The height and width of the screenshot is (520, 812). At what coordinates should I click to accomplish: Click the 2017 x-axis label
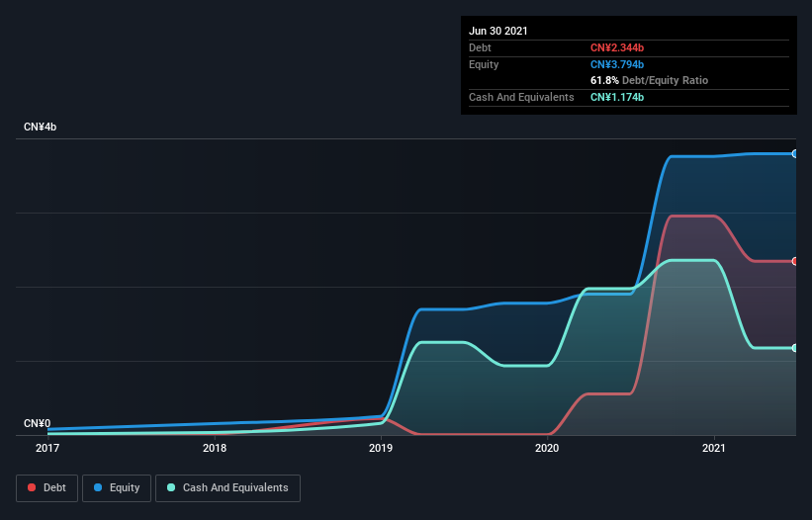[47, 448]
